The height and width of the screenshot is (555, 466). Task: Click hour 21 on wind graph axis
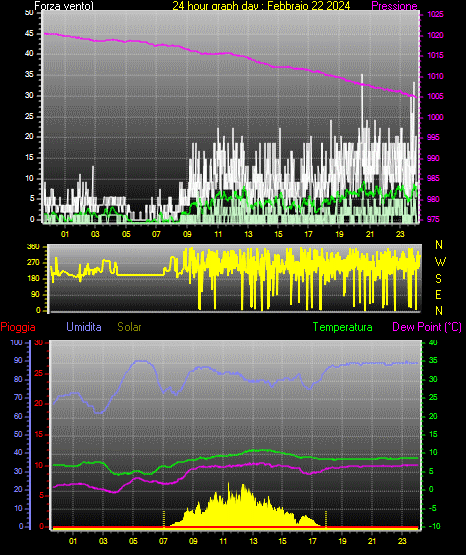[x=370, y=234]
